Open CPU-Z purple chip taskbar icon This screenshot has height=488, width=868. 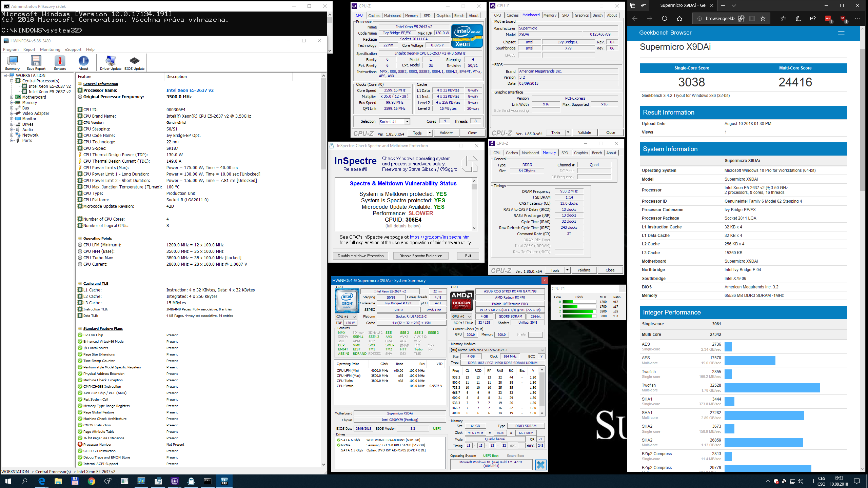pos(174,481)
